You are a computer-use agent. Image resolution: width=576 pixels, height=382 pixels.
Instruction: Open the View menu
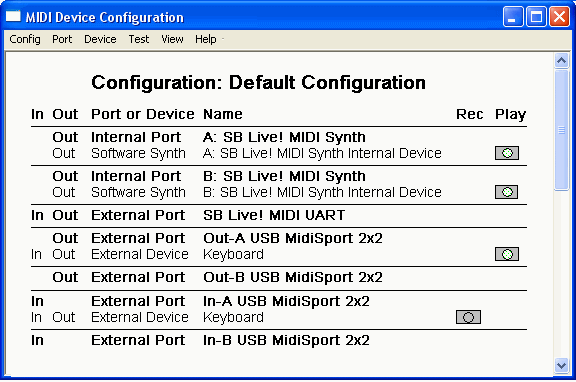click(172, 39)
